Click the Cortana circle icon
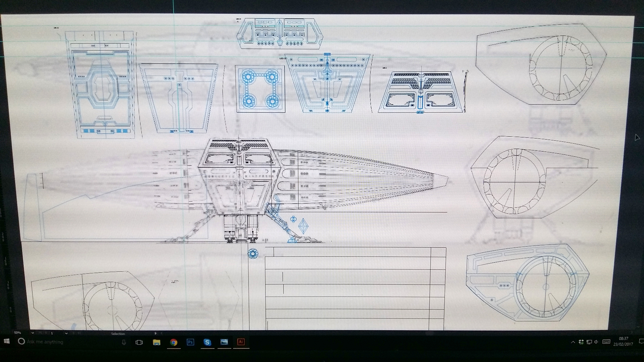This screenshot has width=644, height=362. [x=22, y=341]
